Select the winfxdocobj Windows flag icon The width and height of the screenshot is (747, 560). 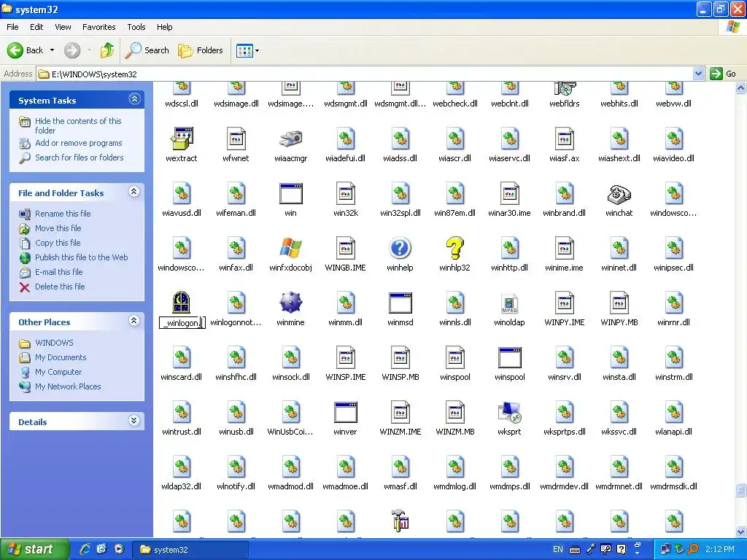tap(290, 248)
